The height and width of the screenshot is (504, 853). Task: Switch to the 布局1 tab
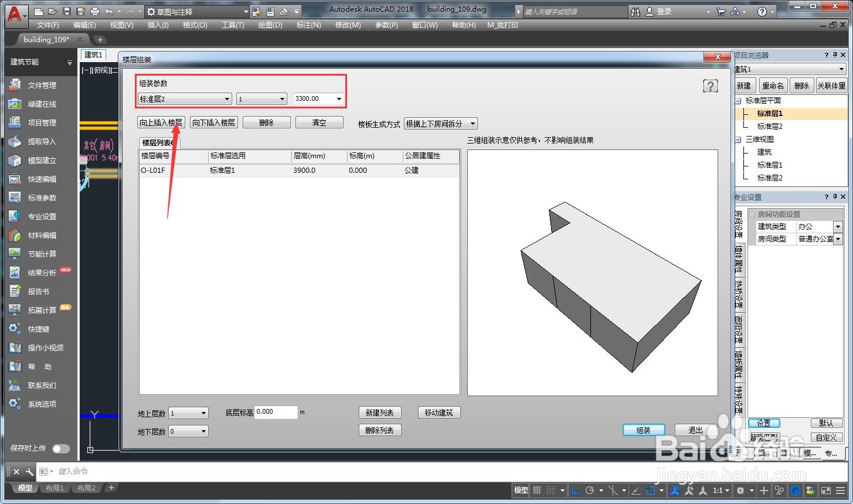tap(55, 488)
